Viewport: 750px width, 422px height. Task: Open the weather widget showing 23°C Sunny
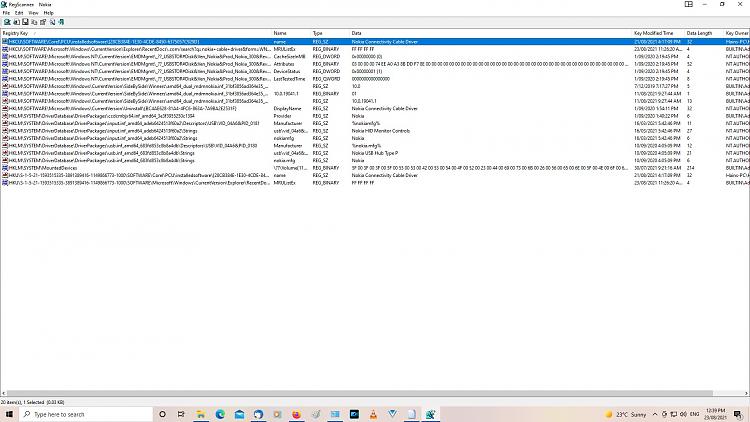pos(625,414)
